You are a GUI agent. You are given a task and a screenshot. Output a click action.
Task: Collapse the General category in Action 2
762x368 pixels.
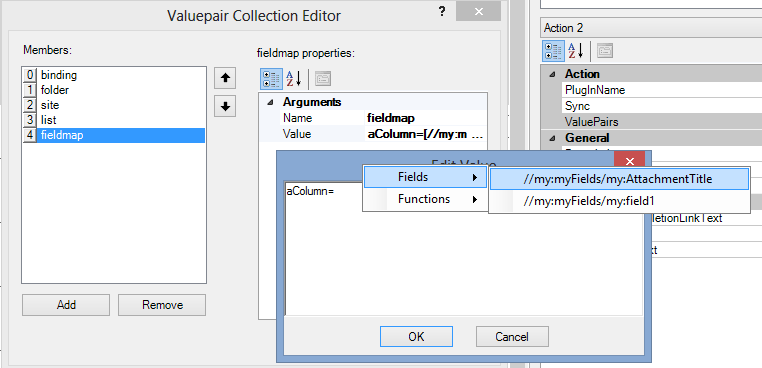(552, 138)
